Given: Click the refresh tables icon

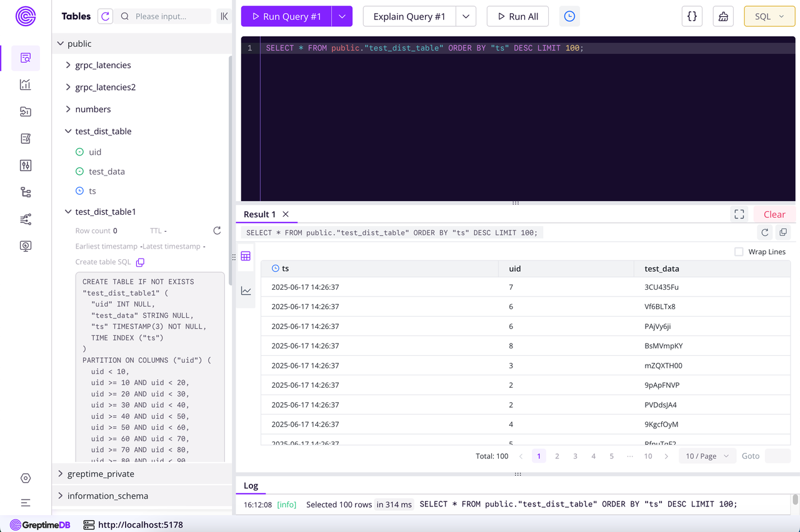Looking at the screenshot, I should (105, 16).
